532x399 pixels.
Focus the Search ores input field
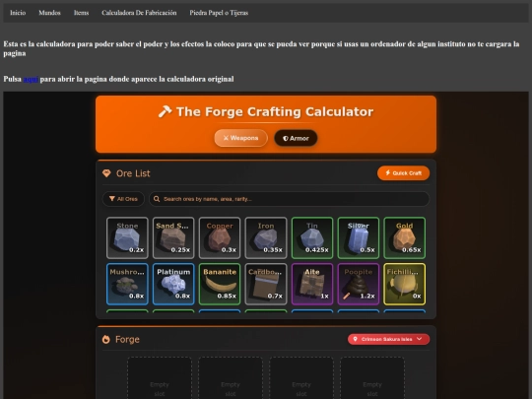(x=289, y=199)
